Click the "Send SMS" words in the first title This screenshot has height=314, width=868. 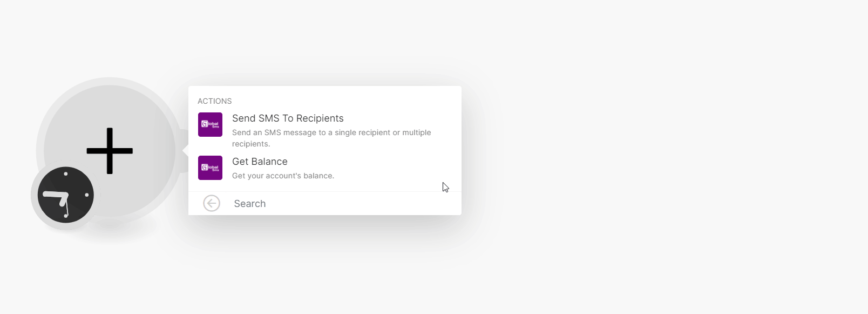(x=253, y=118)
